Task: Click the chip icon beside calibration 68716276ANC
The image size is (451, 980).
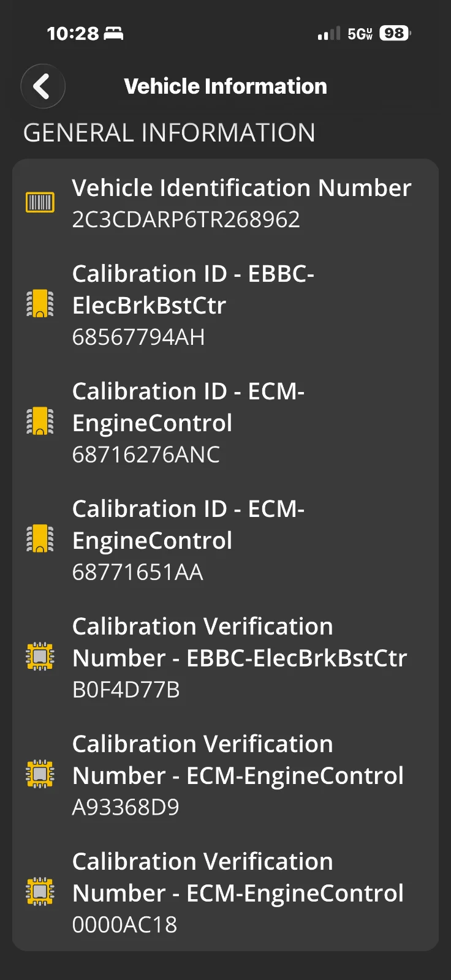Action: pyautogui.click(x=40, y=421)
